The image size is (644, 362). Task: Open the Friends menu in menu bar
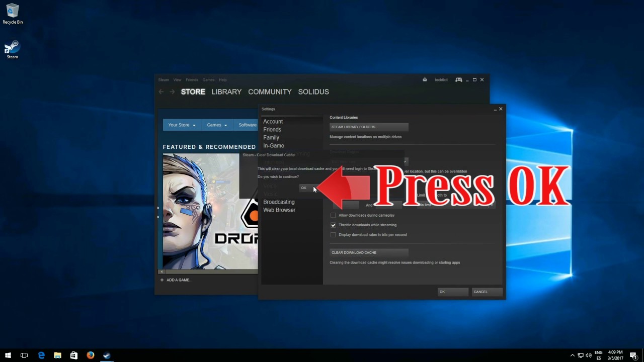tap(192, 80)
